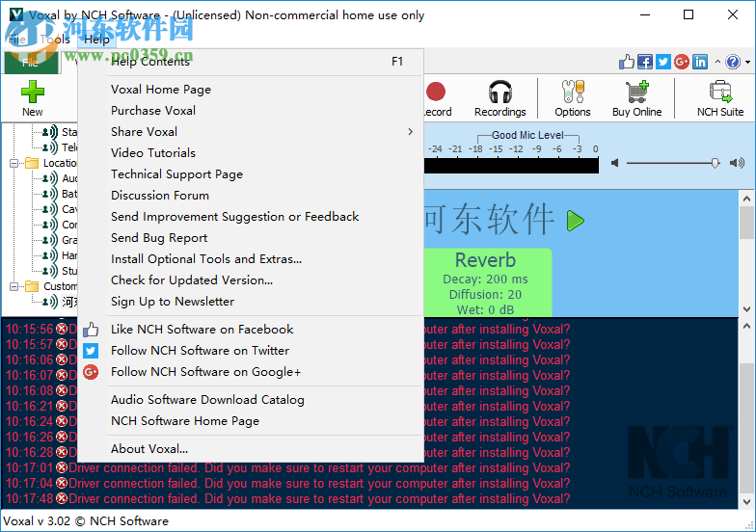The width and height of the screenshot is (756, 532).
Task: Click the log panel scrollbar up arrow
Action: coord(746,326)
